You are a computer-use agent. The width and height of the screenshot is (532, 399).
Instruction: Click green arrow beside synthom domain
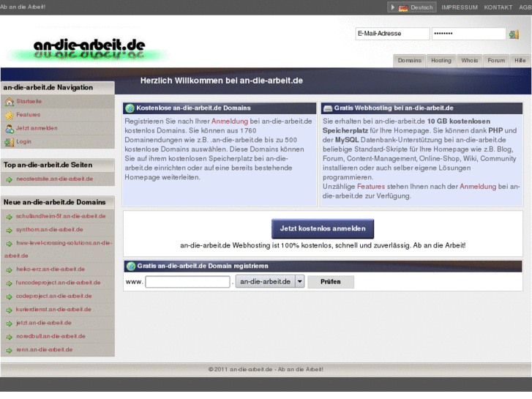9,230
